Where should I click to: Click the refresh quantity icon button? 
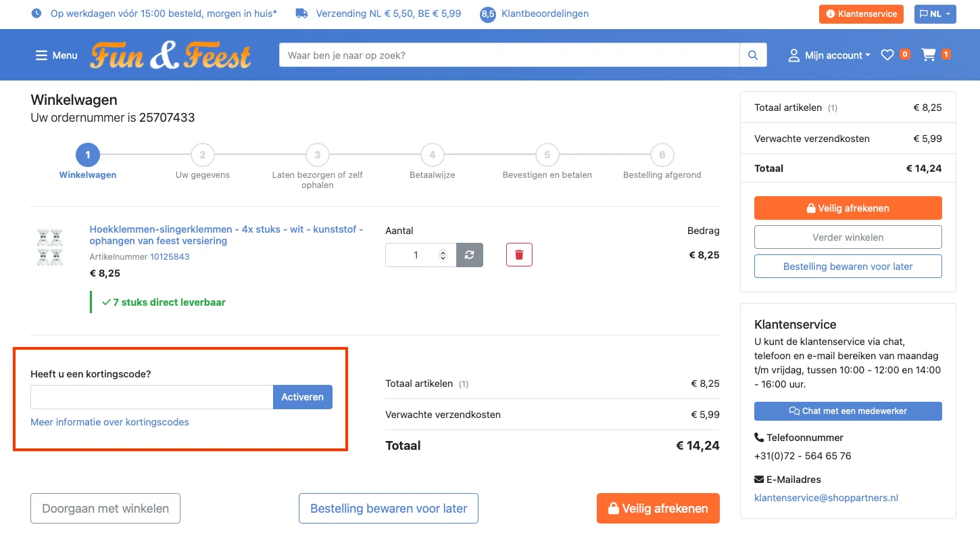click(470, 255)
